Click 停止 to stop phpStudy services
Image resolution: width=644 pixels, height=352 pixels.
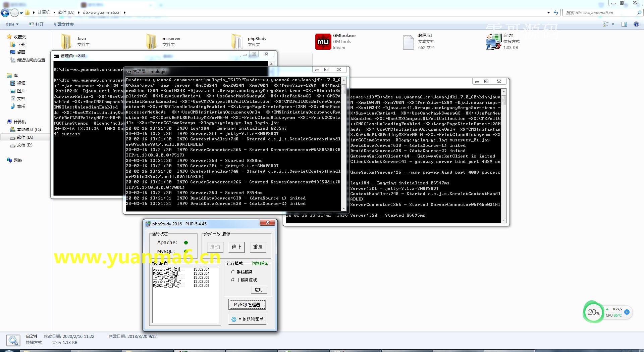[x=236, y=247]
